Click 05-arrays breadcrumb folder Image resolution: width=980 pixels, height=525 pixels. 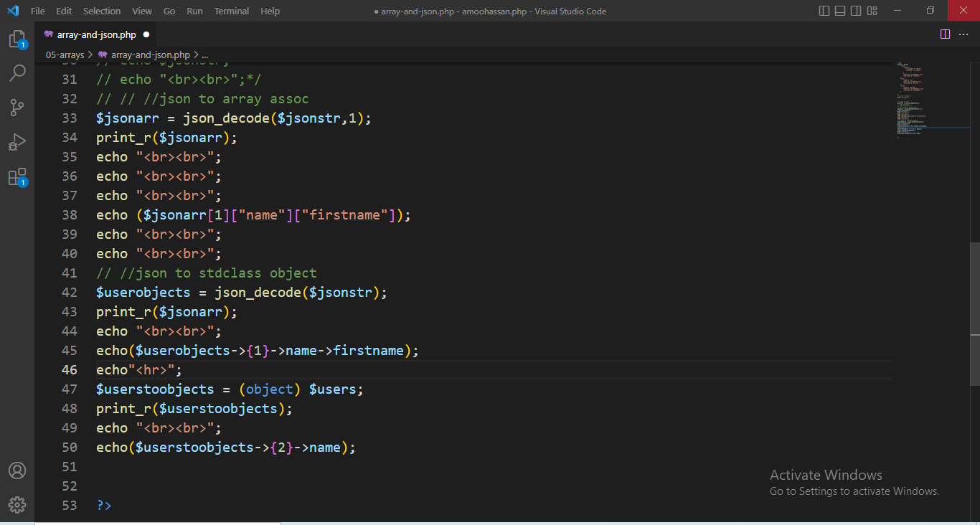[x=65, y=55]
